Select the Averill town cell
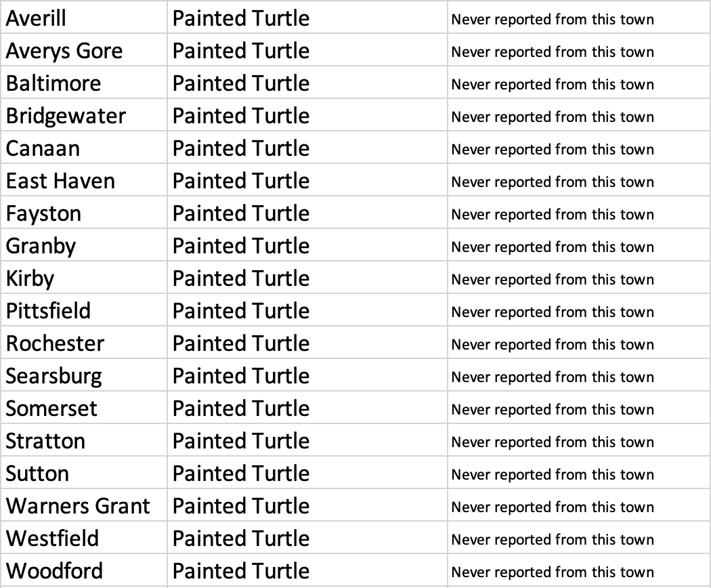711x588 pixels. click(84, 17)
